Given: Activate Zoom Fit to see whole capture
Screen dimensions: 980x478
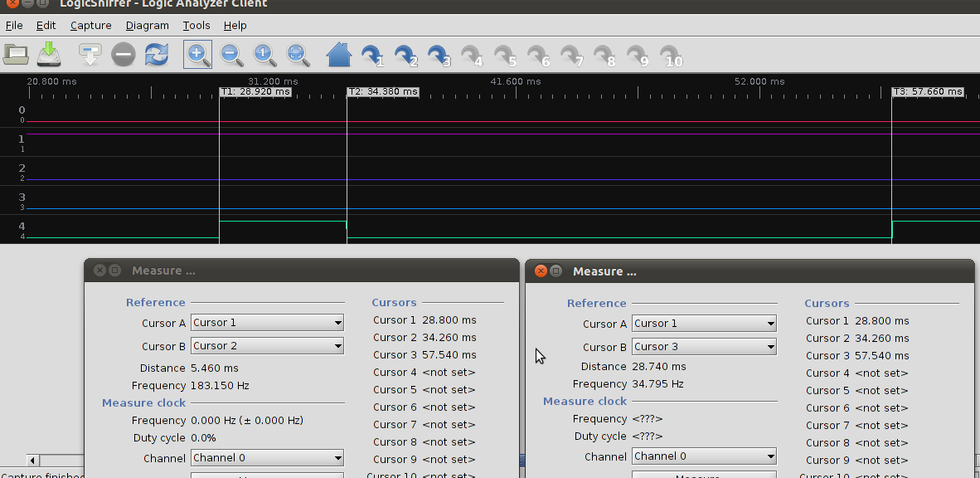Looking at the screenshot, I should [297, 55].
